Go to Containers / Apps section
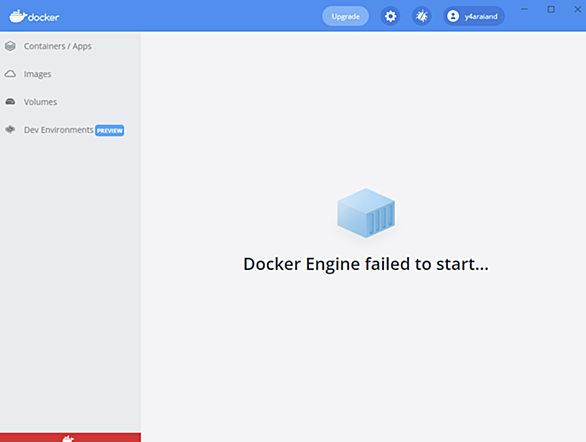The width and height of the screenshot is (586, 442). point(71,46)
